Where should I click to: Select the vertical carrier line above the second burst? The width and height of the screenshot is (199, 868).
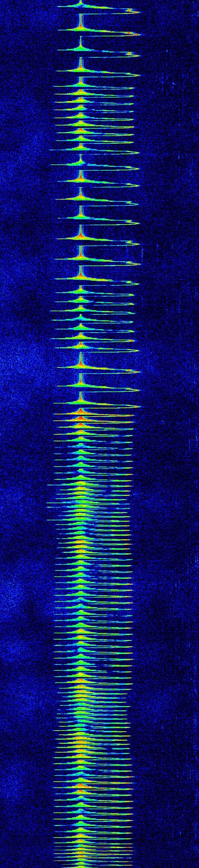pyautogui.click(x=80, y=20)
